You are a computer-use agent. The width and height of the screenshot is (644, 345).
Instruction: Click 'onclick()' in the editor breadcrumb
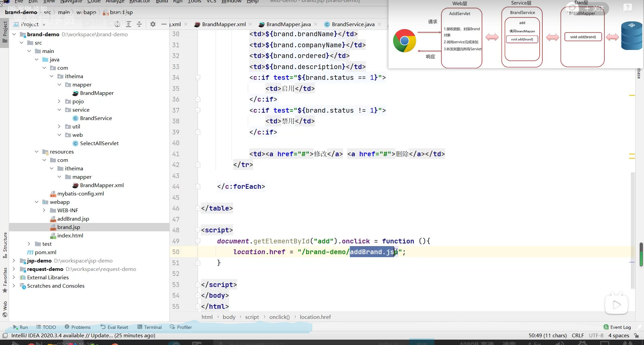point(279,317)
